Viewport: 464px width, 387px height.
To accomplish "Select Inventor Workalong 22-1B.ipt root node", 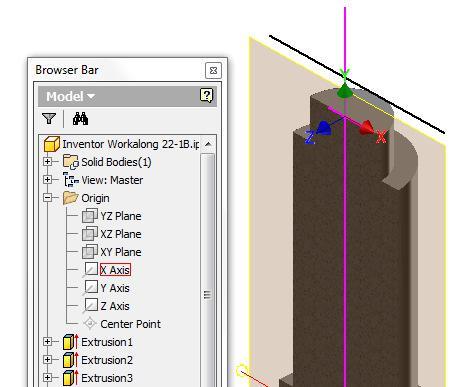I will click(131, 144).
